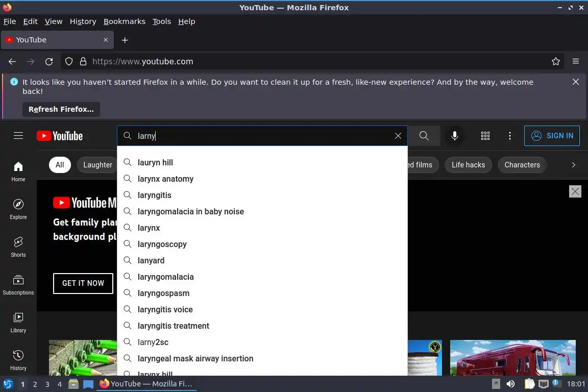The height and width of the screenshot is (392, 588).
Task: Click in the YouTube search field
Action: (262, 136)
